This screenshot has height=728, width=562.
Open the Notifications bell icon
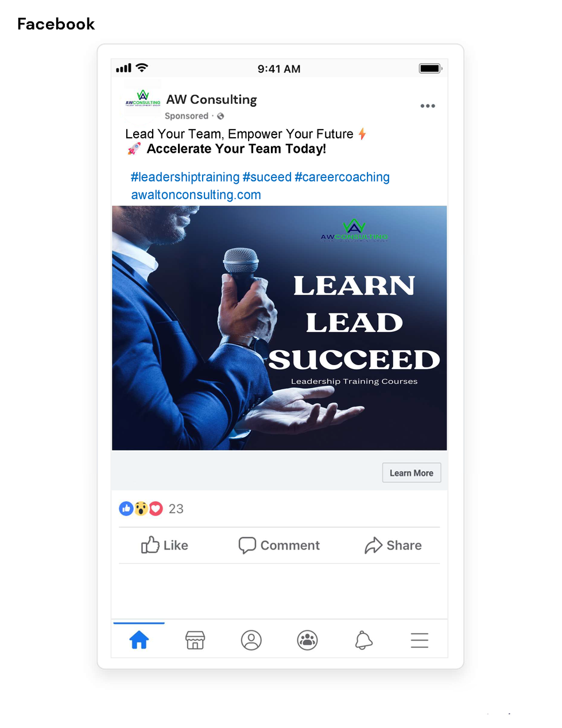click(x=363, y=640)
